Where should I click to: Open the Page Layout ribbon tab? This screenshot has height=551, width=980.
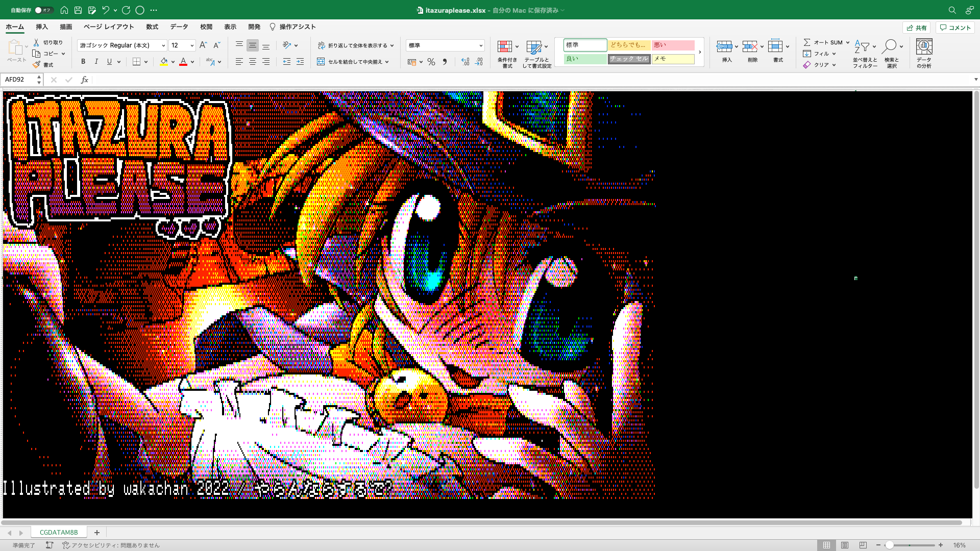click(109, 27)
